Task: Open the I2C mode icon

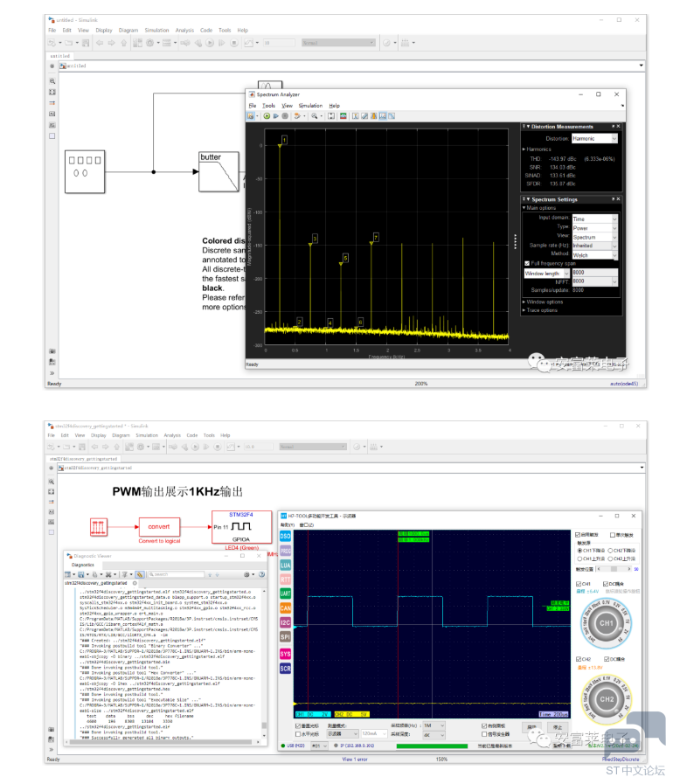Action: 285,622
